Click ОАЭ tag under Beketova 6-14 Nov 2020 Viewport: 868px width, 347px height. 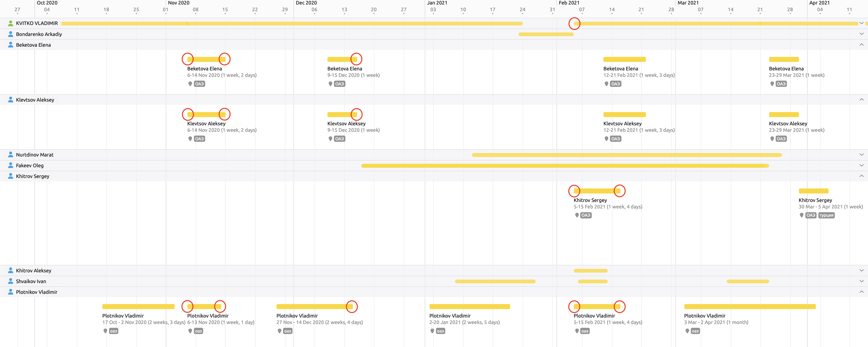pyautogui.click(x=199, y=84)
